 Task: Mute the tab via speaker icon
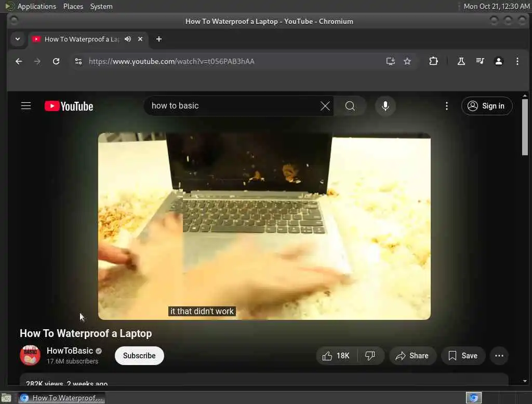[x=128, y=39]
